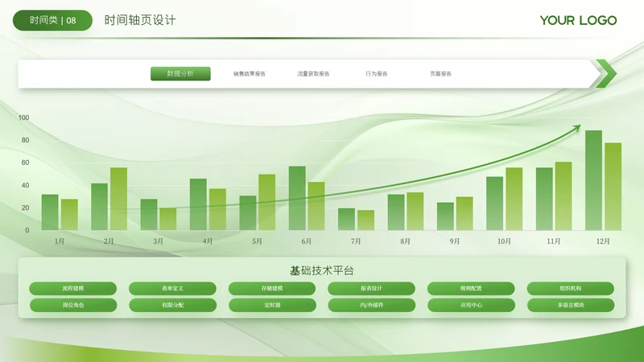Switch to the 销售结果报告 tab
644x362 pixels.
[250, 74]
